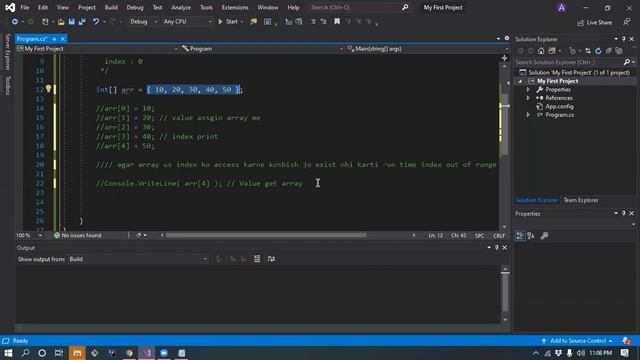Image resolution: width=640 pixels, height=360 pixels.
Task: Click the Output panel vertical scrollbar
Action: pos(505,294)
